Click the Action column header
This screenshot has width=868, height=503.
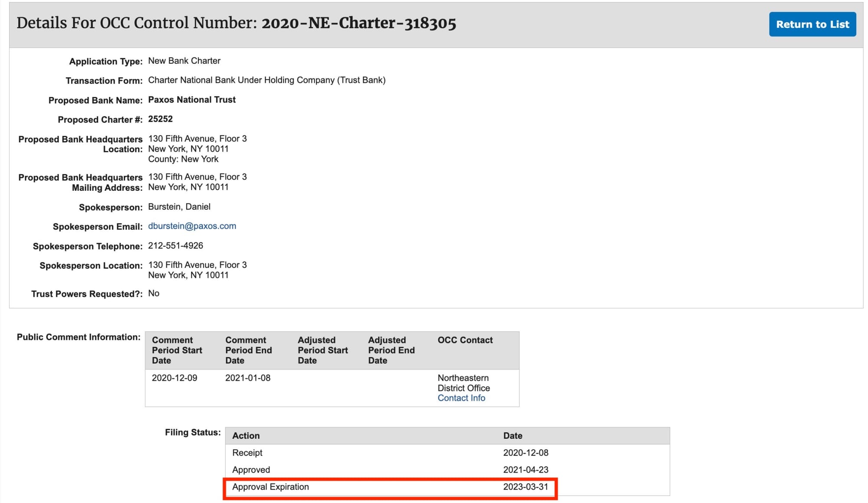coord(246,436)
